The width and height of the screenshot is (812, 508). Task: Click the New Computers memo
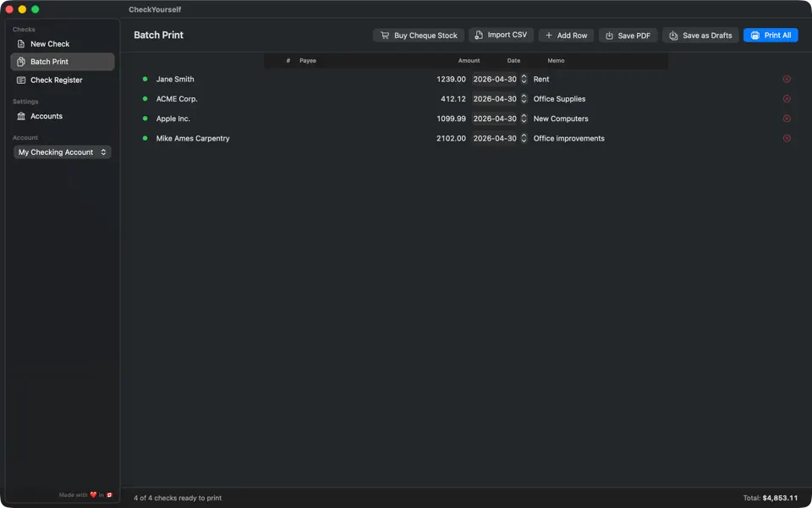[x=561, y=119]
